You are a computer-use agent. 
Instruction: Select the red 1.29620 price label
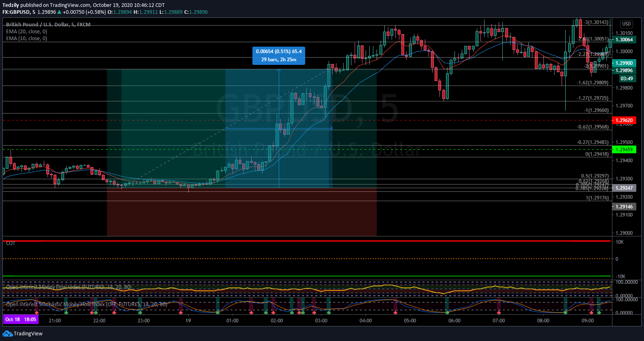624,120
